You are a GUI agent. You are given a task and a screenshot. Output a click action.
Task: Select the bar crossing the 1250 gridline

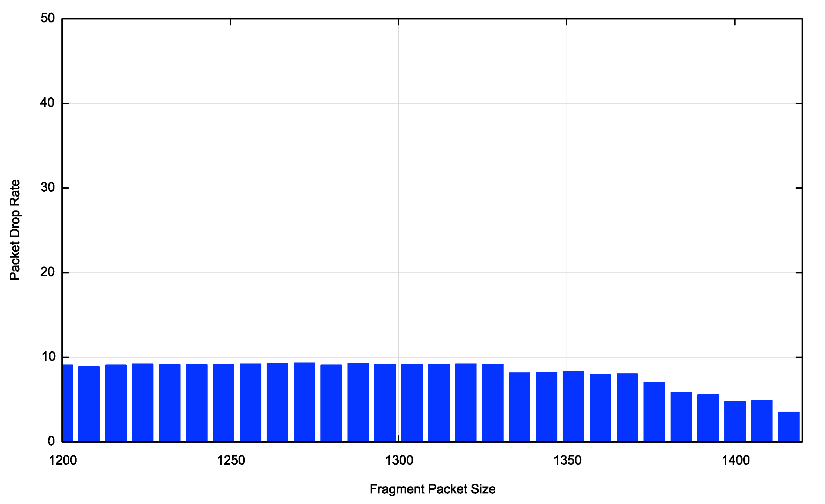tap(223, 403)
